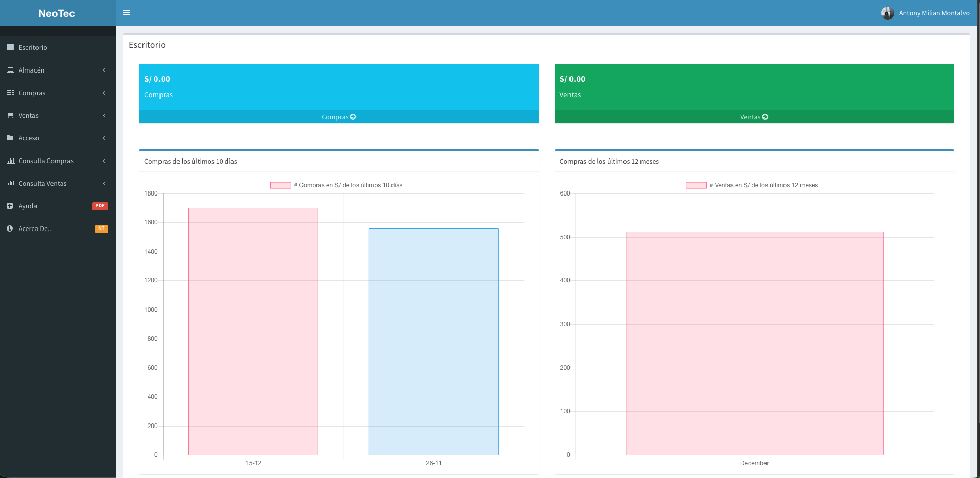The image size is (980, 478).
Task: Open the Acceso sidebar menu item
Action: (29, 138)
